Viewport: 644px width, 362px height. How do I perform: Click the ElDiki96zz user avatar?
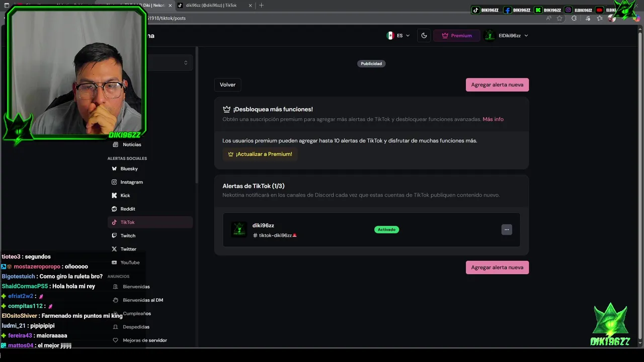click(x=490, y=36)
